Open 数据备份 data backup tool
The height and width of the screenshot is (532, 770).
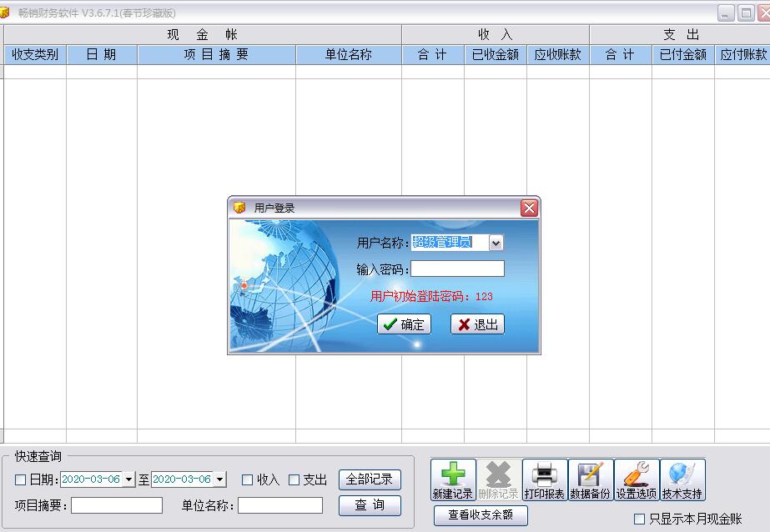[x=591, y=480]
